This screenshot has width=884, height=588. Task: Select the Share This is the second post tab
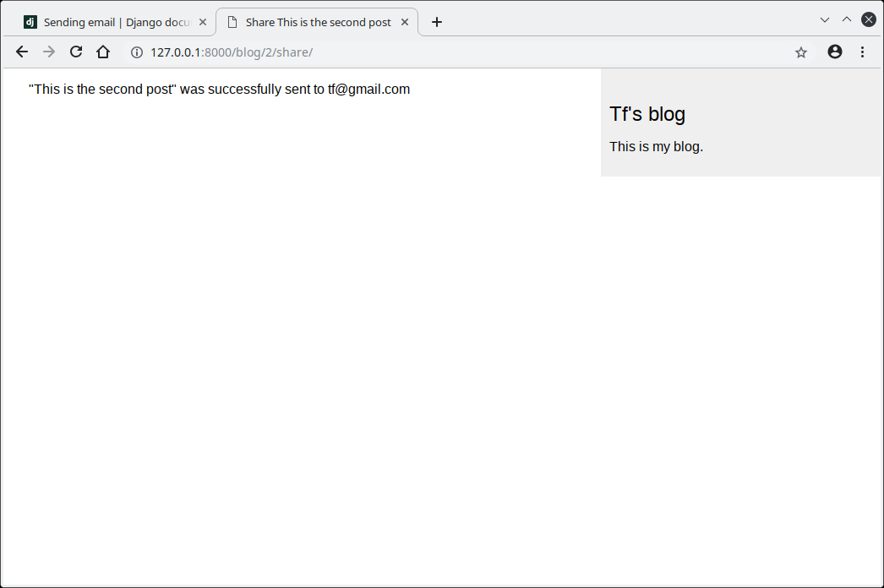[x=318, y=22]
